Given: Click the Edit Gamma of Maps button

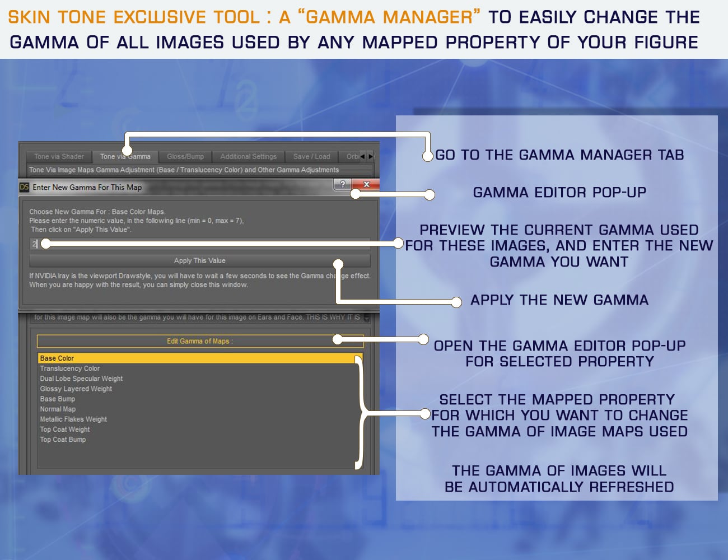Looking at the screenshot, I should [x=199, y=341].
